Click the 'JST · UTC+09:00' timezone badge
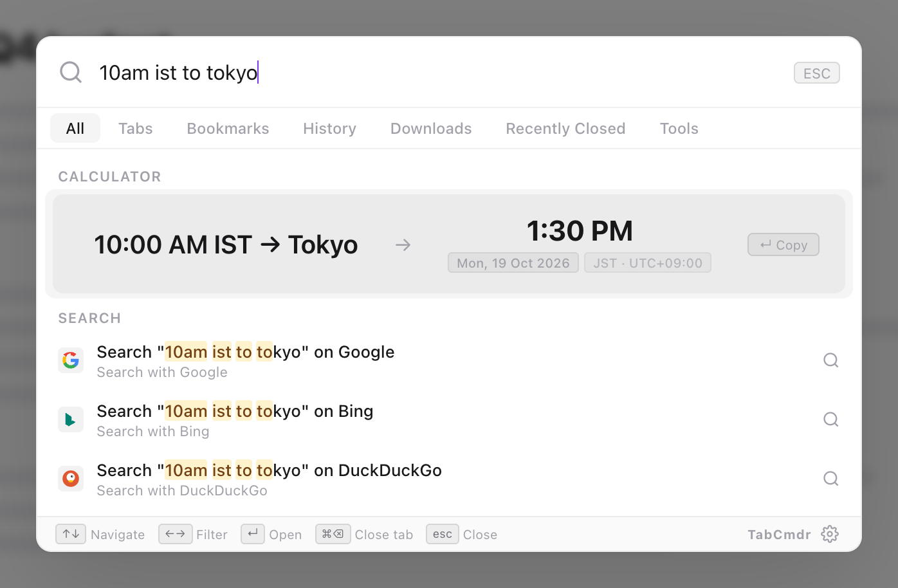The image size is (898, 588). pos(648,263)
